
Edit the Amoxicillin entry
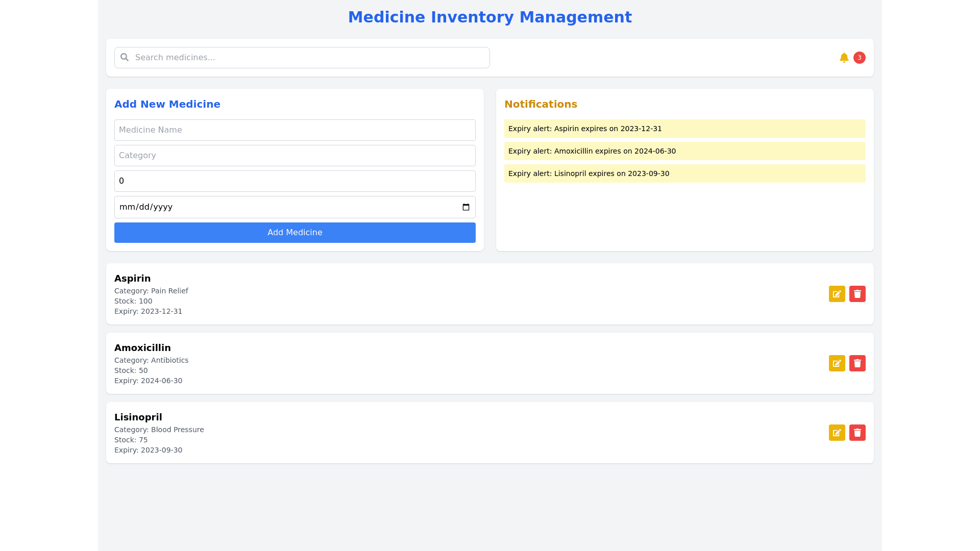click(837, 363)
